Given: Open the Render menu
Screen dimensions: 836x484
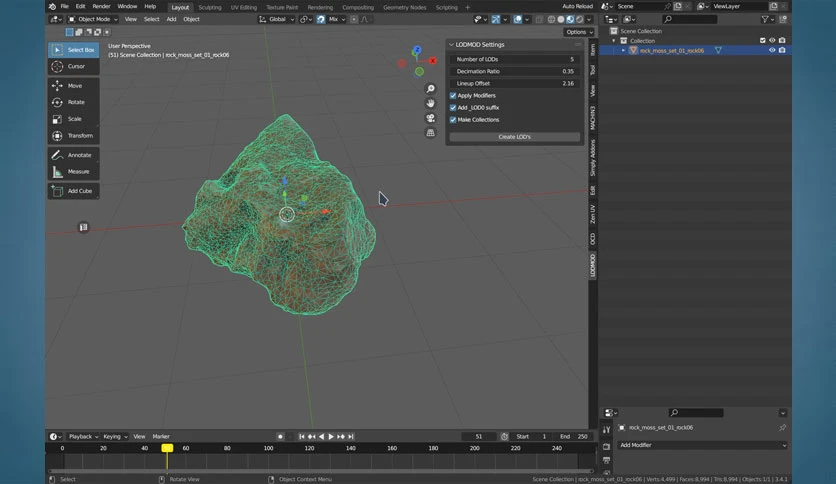Looking at the screenshot, I should [101, 6].
